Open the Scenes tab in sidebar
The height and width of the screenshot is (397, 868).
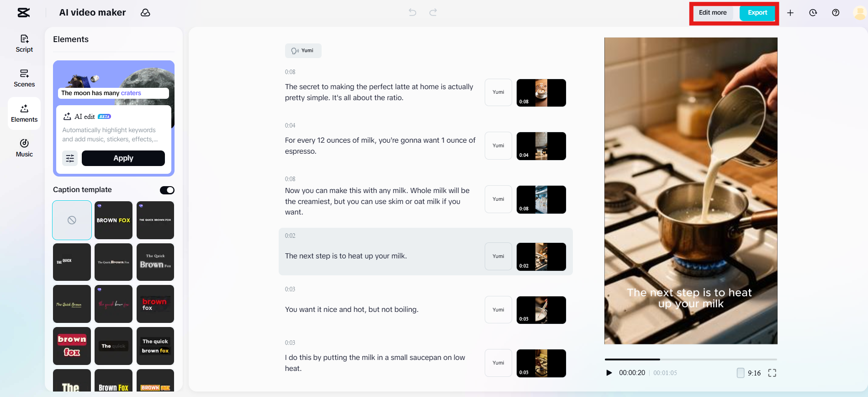[24, 78]
